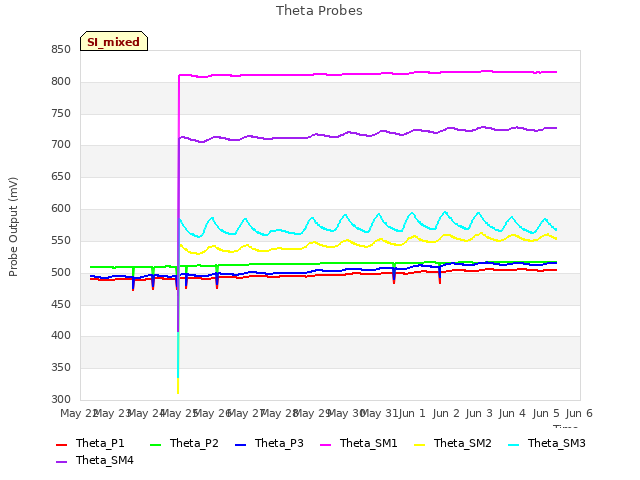
Task: Toggle the Theta_P1 legend entry
Action: coord(90,444)
